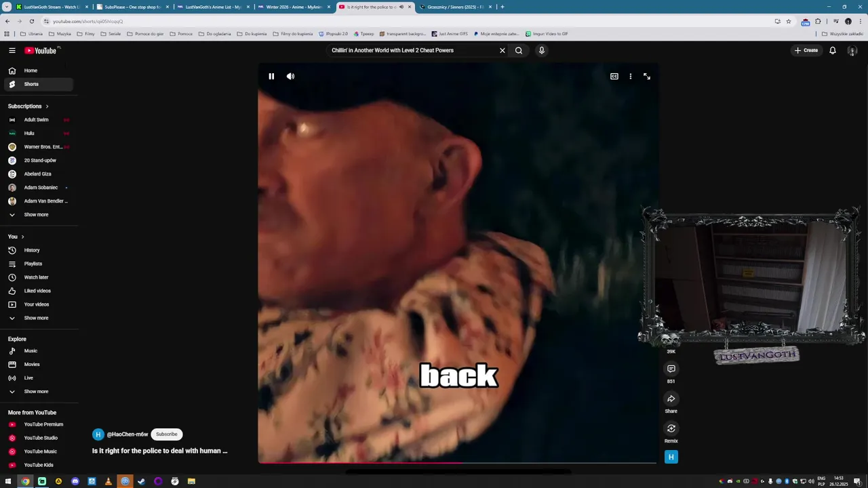Open the 20 Stand-upów channel
The height and width of the screenshot is (488, 868).
[x=39, y=161]
